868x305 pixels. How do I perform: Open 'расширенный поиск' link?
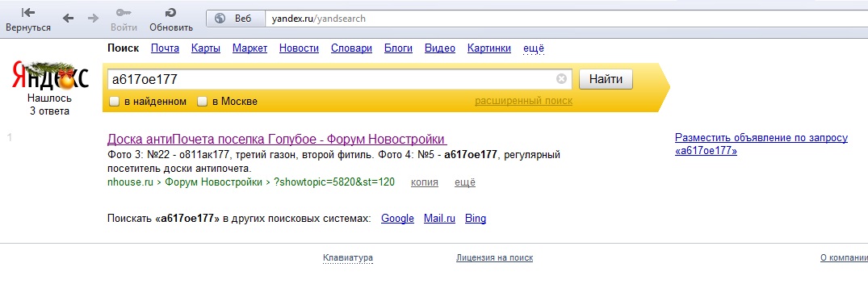pos(524,102)
